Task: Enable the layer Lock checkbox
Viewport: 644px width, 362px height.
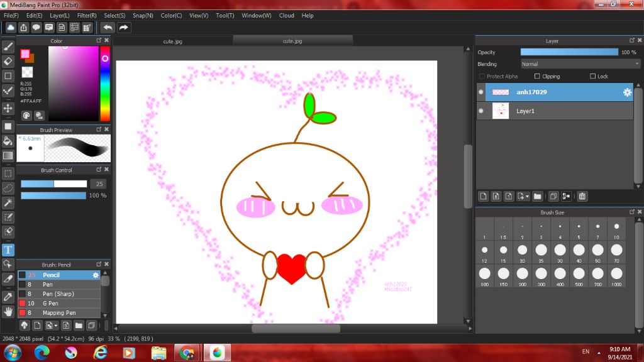Action: (x=592, y=76)
